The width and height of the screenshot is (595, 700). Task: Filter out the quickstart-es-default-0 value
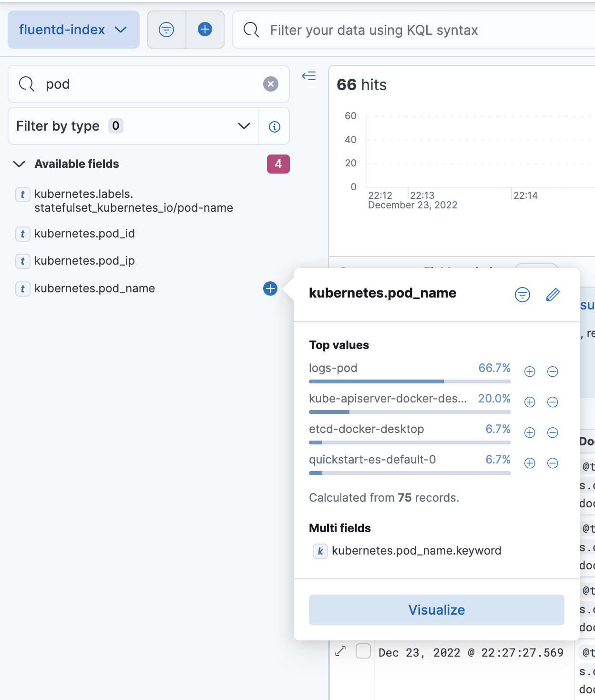(553, 463)
